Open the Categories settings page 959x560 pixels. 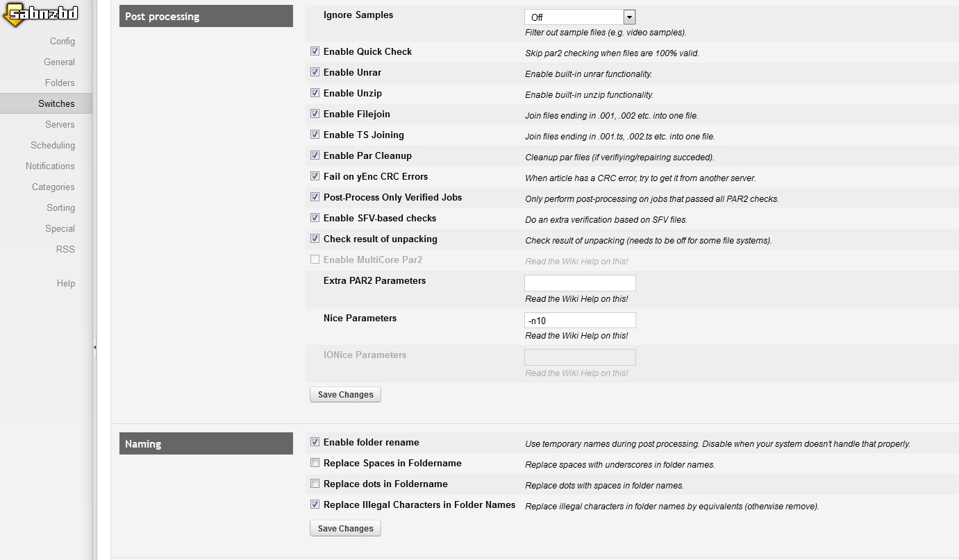tap(53, 187)
